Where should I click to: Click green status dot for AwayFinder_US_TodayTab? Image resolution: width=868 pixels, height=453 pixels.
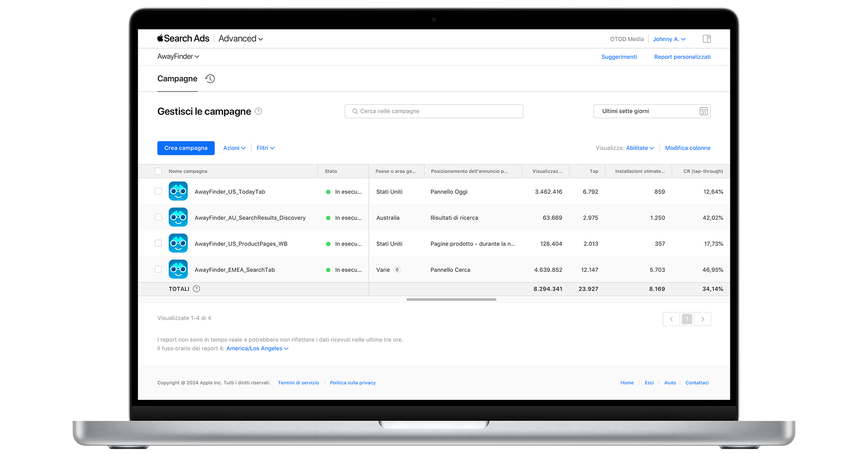[x=328, y=192]
